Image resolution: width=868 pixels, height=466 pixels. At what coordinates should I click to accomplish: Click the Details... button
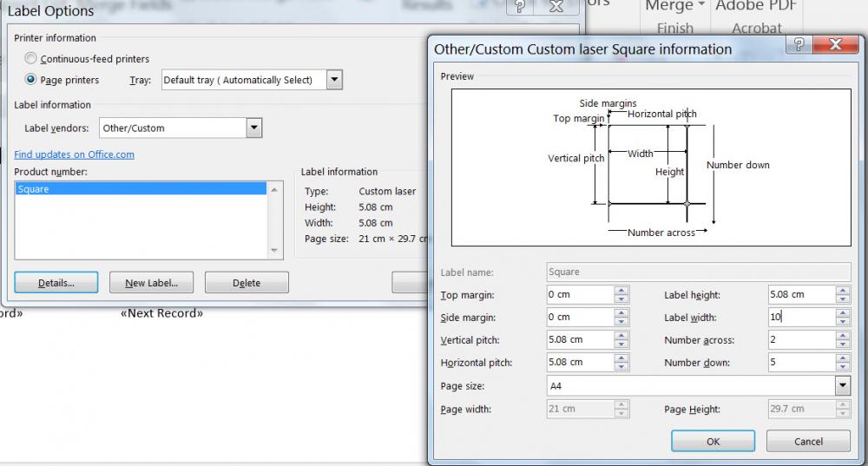[x=56, y=282]
